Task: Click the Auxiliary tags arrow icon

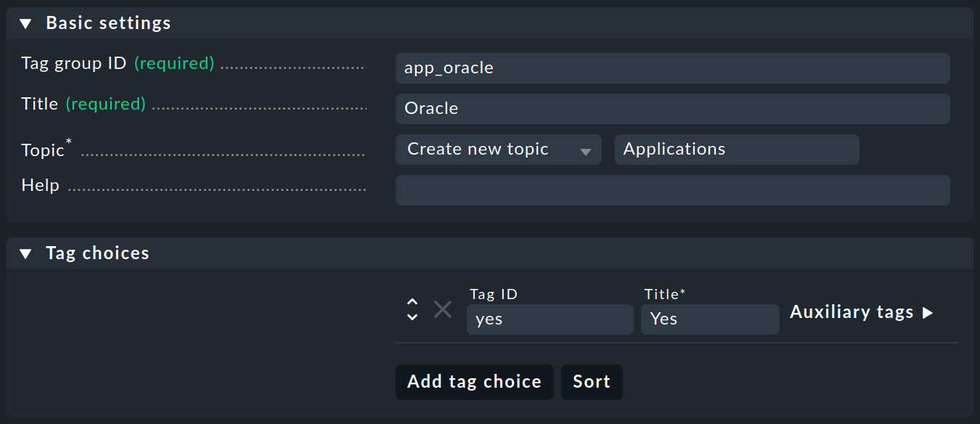Action: [927, 311]
